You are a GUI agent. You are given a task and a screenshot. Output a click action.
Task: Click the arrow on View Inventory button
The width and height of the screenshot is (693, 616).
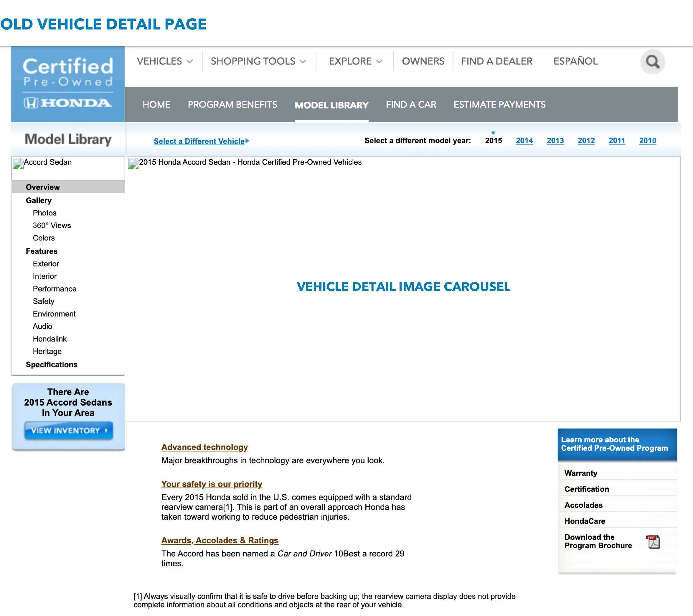click(x=106, y=430)
